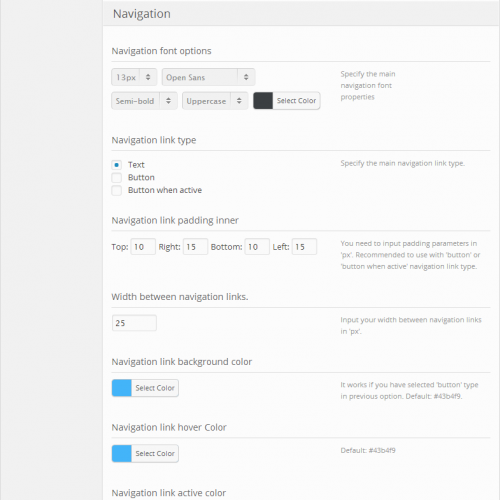500x500 pixels.
Task: Open the Open Sans font family dropdown
Action: coord(209,77)
